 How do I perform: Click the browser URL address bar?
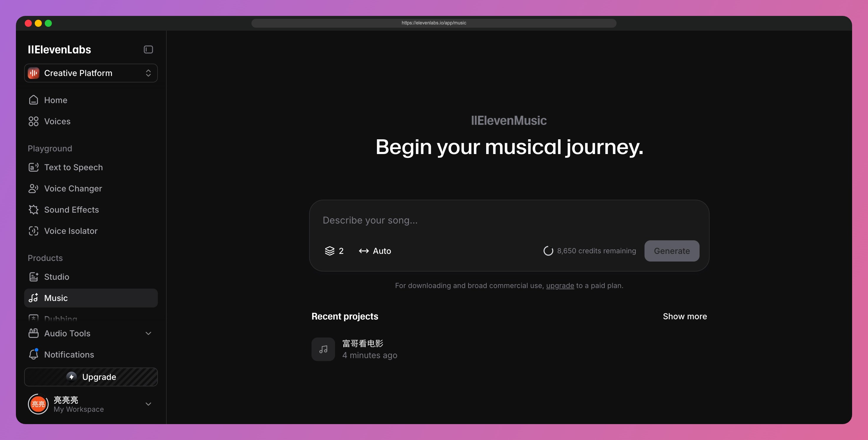(x=434, y=23)
